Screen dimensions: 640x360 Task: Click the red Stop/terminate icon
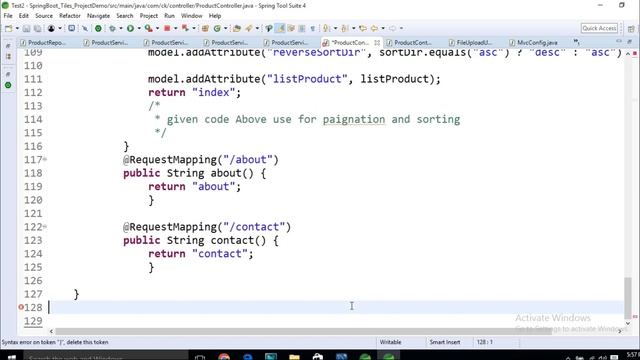coord(167,28)
